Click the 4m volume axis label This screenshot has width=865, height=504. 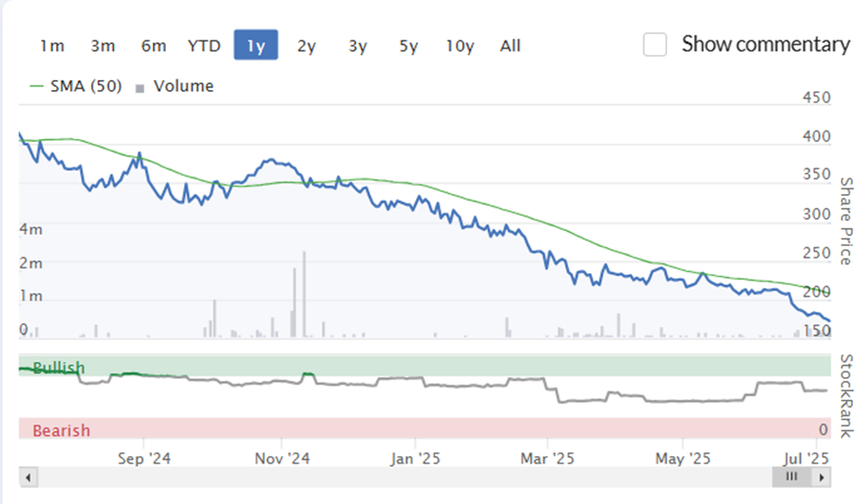point(31,229)
